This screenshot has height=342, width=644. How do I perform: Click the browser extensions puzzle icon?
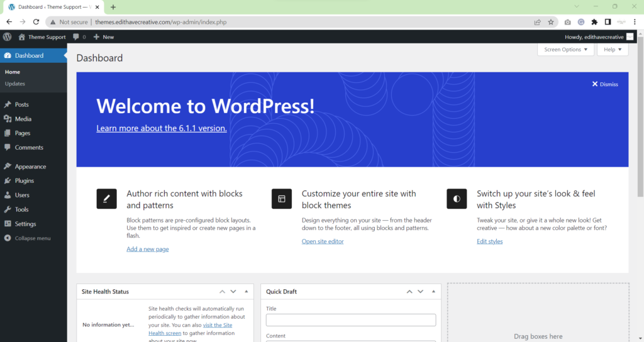point(594,21)
